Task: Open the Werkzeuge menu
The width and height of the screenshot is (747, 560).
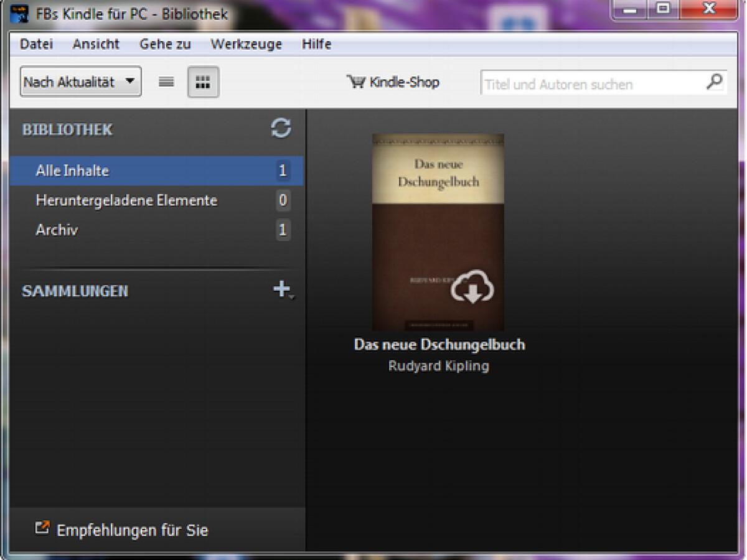Action: click(246, 44)
